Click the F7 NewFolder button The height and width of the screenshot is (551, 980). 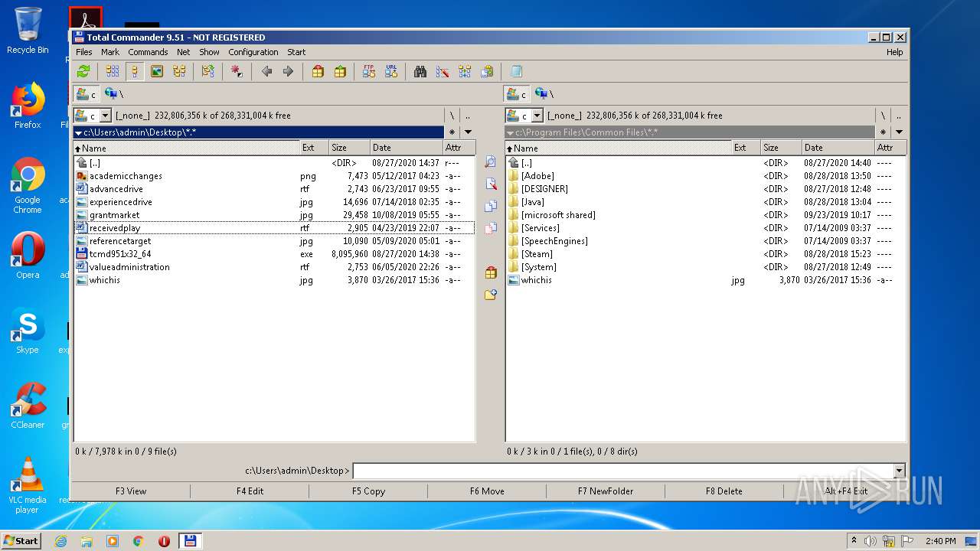point(606,491)
